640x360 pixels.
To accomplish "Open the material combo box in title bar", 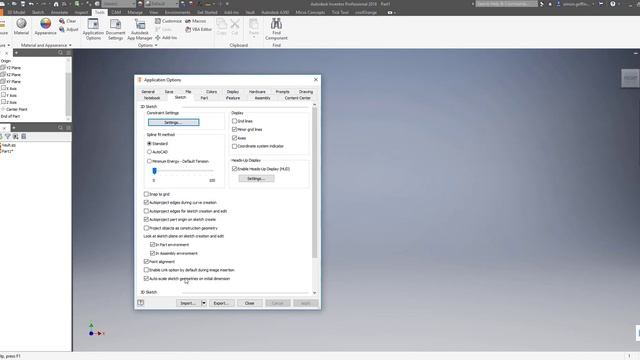I will pos(118,4).
